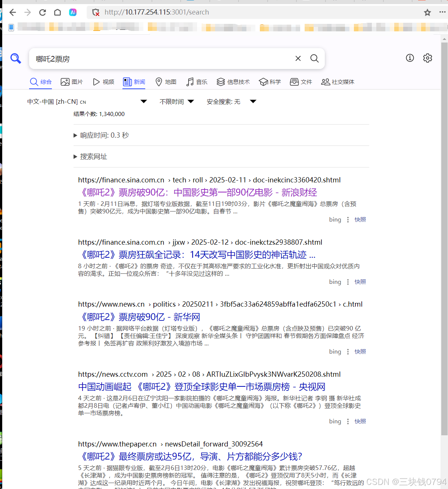Open three-dot menu of 新华网 result
This screenshot has height=489, width=448.
click(x=348, y=352)
